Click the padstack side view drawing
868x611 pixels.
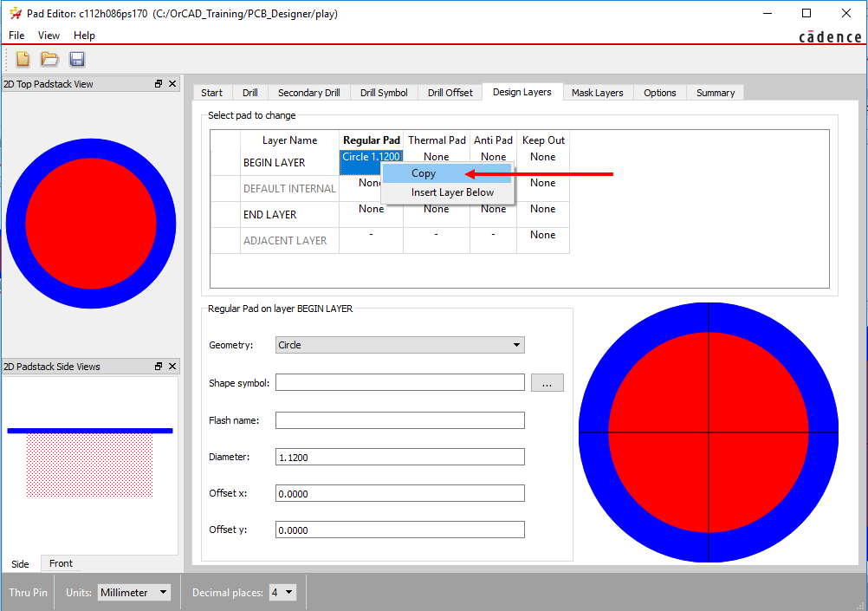90,463
